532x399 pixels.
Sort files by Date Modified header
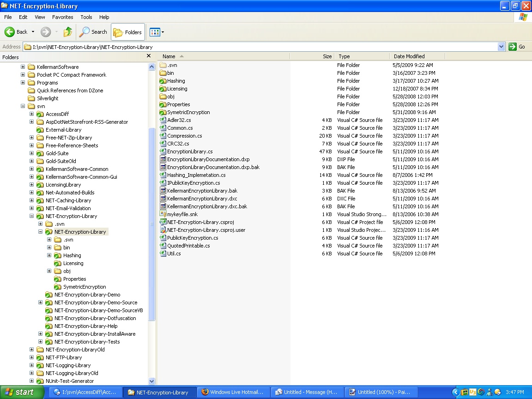[417, 56]
